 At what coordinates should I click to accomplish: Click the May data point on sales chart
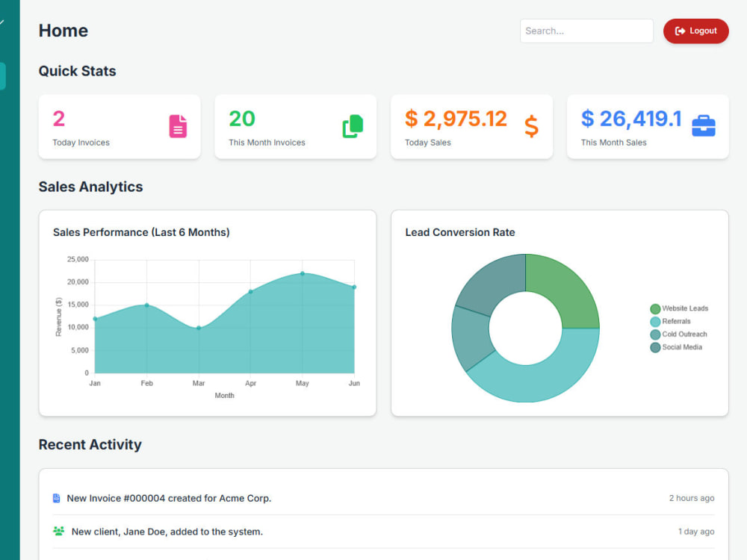click(303, 273)
